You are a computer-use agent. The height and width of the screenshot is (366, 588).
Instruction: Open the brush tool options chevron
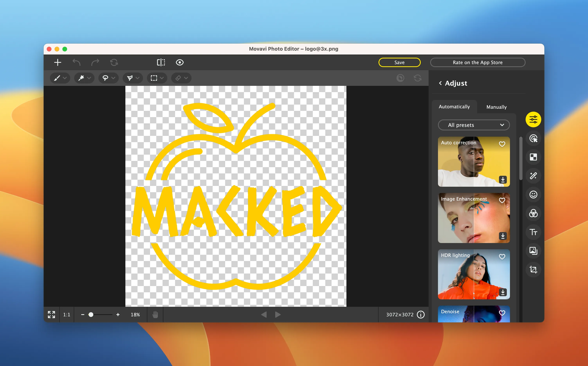click(x=65, y=78)
